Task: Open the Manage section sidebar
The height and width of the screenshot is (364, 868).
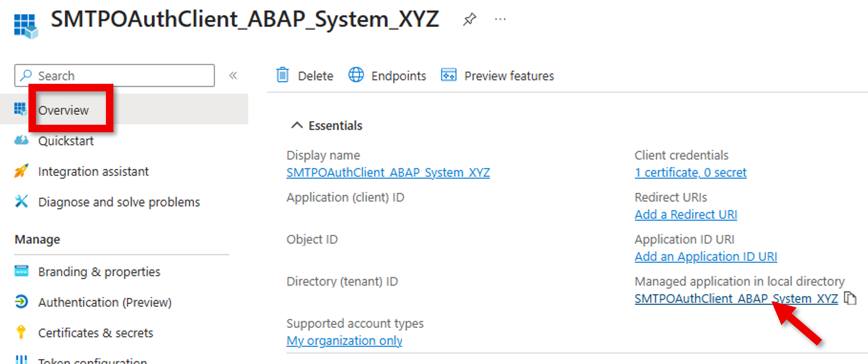Action: pos(37,239)
